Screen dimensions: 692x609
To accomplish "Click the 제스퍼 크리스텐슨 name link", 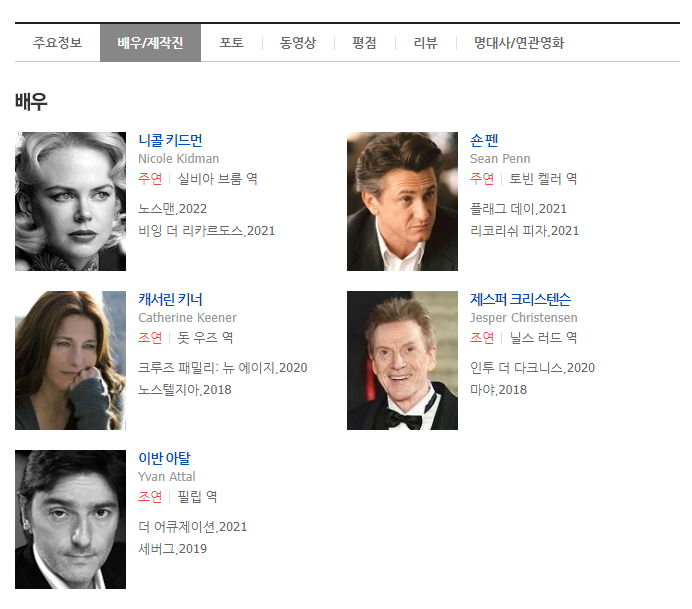I will [520, 299].
